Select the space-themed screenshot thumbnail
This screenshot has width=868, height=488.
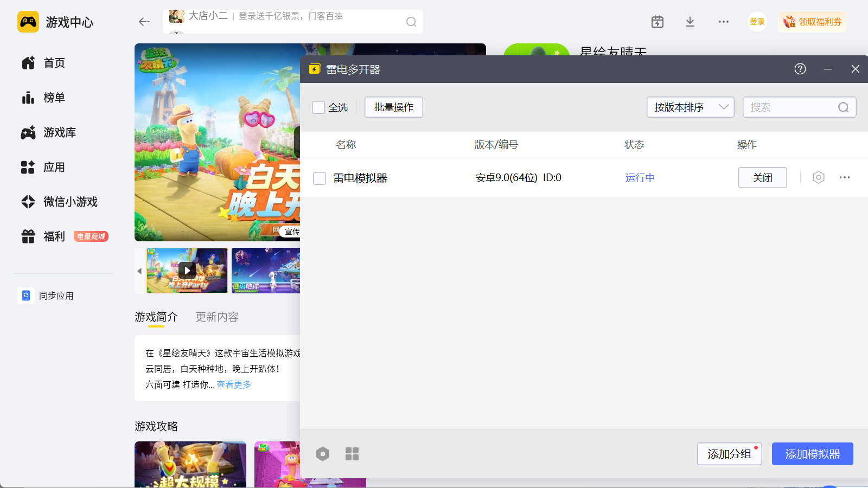click(x=266, y=271)
